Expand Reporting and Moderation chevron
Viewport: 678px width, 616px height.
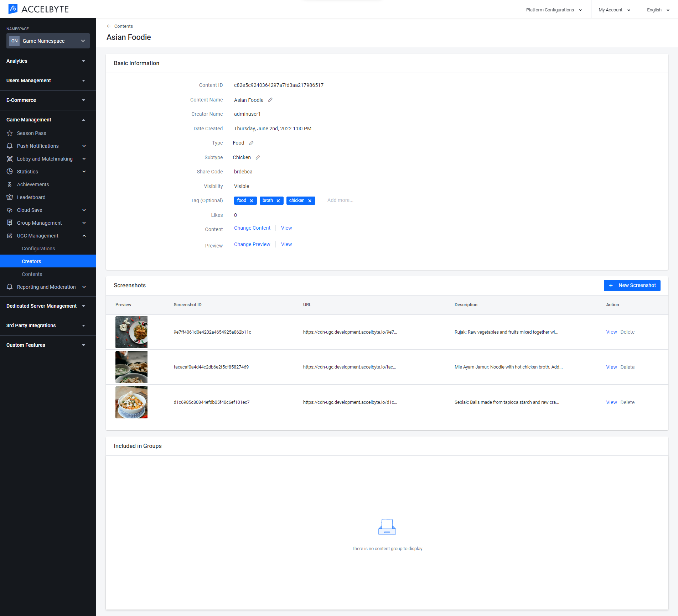[84, 287]
